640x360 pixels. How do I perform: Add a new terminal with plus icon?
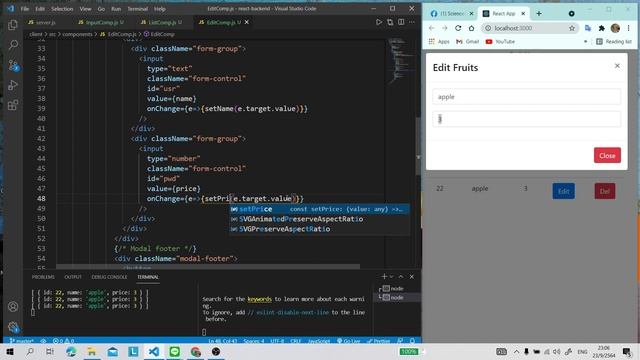pyautogui.click(x=384, y=277)
